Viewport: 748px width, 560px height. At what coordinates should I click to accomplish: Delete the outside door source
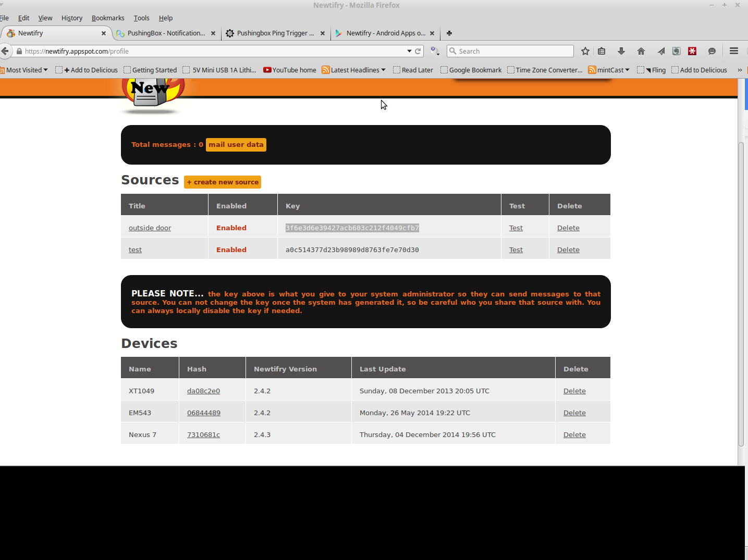(x=568, y=228)
